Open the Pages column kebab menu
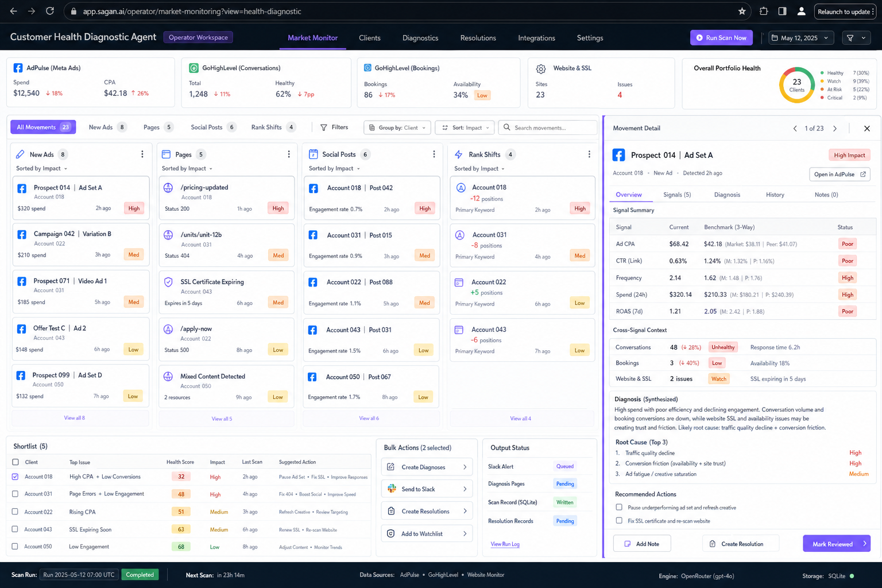 pos(289,154)
